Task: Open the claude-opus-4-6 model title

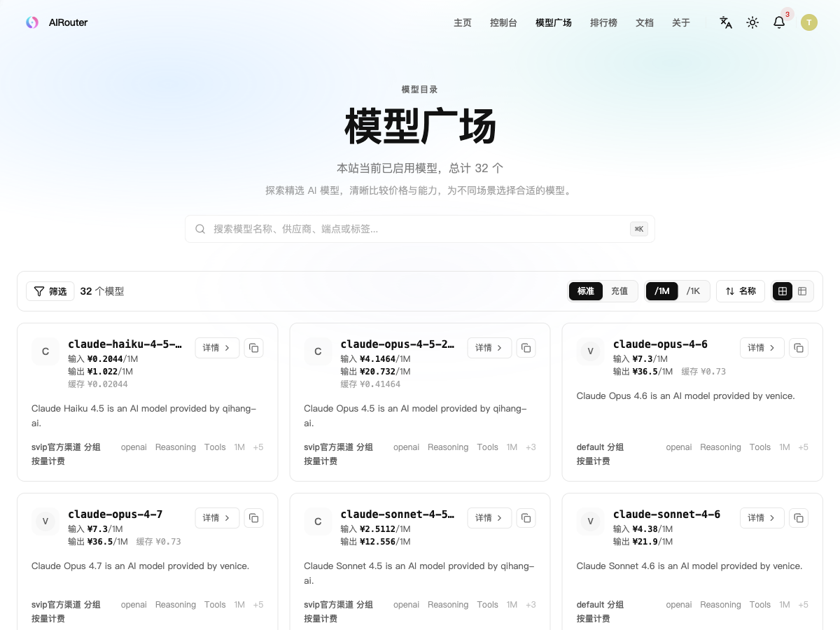Action: [x=660, y=344]
